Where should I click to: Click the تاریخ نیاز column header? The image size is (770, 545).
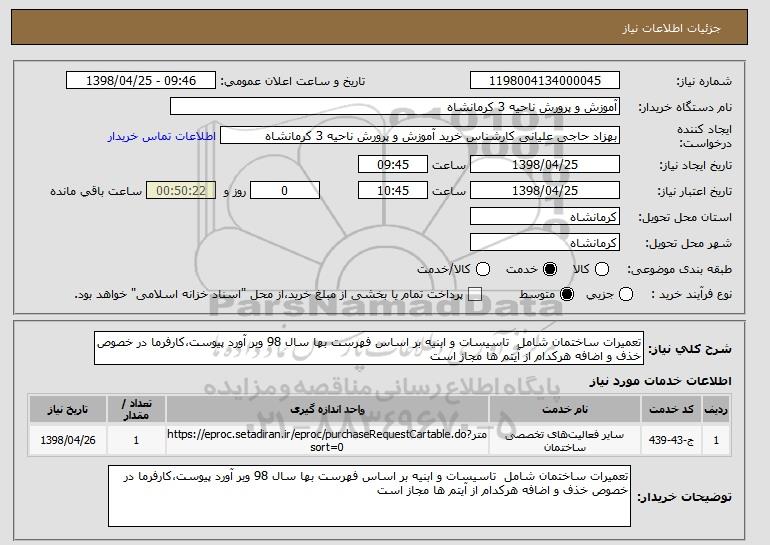click(x=68, y=409)
